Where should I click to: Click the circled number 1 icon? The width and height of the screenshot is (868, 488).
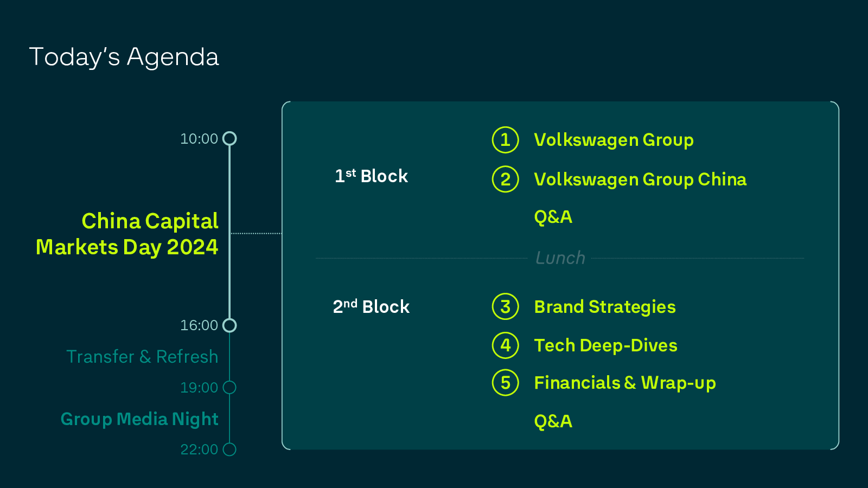[x=505, y=140]
